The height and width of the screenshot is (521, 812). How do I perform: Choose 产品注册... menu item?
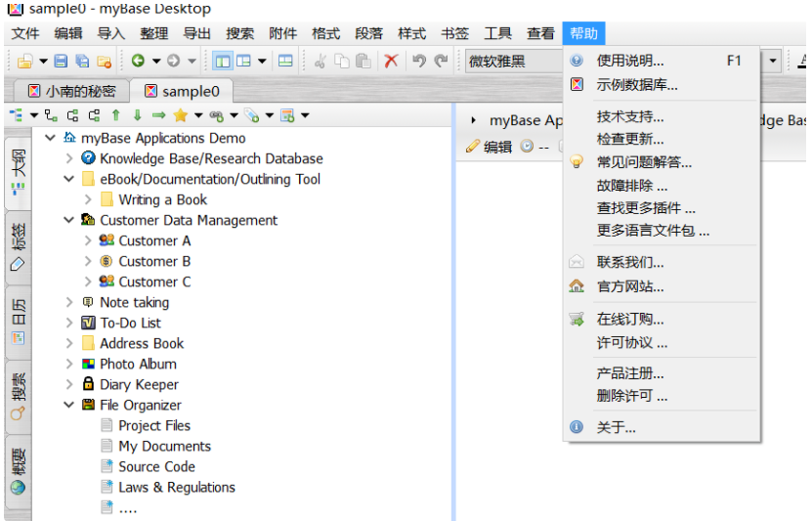tap(662, 373)
